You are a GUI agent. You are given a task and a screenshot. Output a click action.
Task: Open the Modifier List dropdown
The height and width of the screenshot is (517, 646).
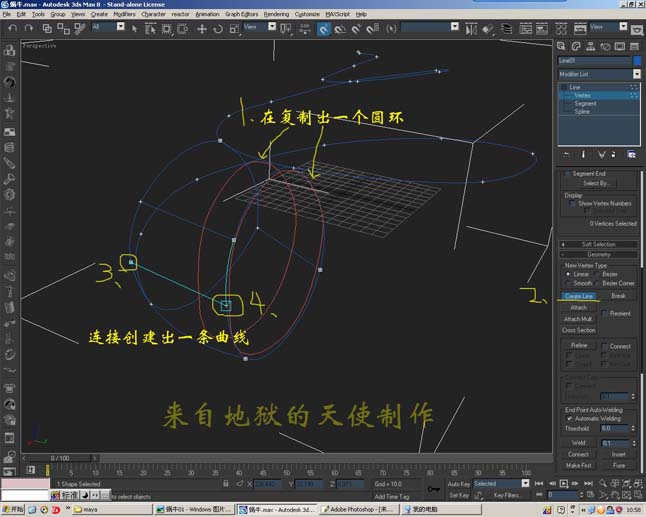637,74
